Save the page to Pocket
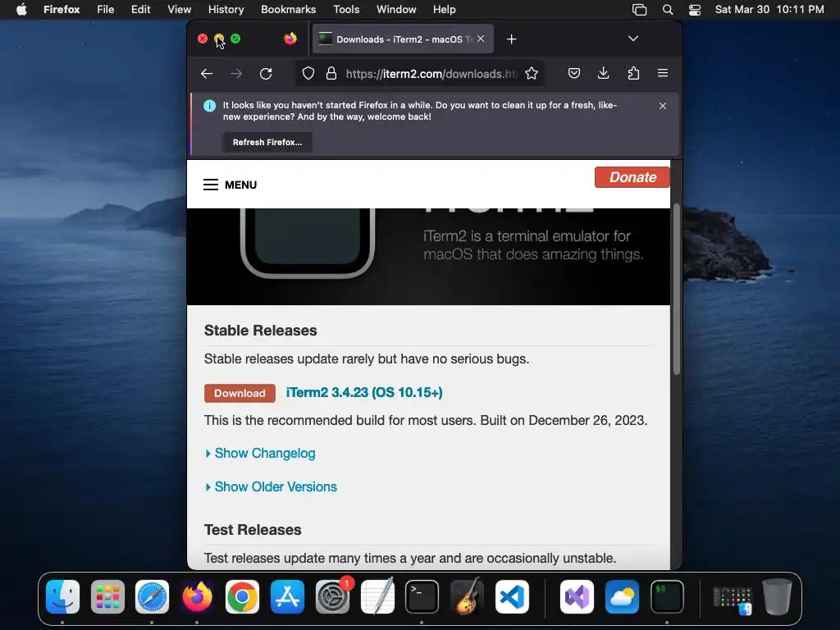840x630 pixels. point(573,73)
